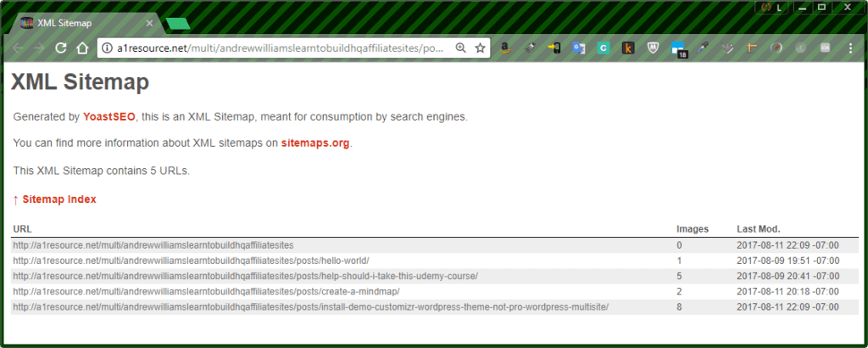Open the teal C extension icon
This screenshot has width=868, height=348.
(603, 48)
